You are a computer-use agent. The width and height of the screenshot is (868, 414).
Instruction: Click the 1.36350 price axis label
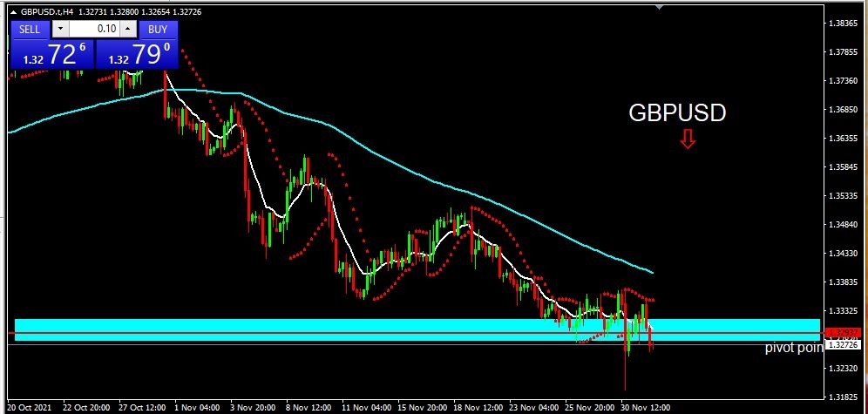(x=843, y=139)
